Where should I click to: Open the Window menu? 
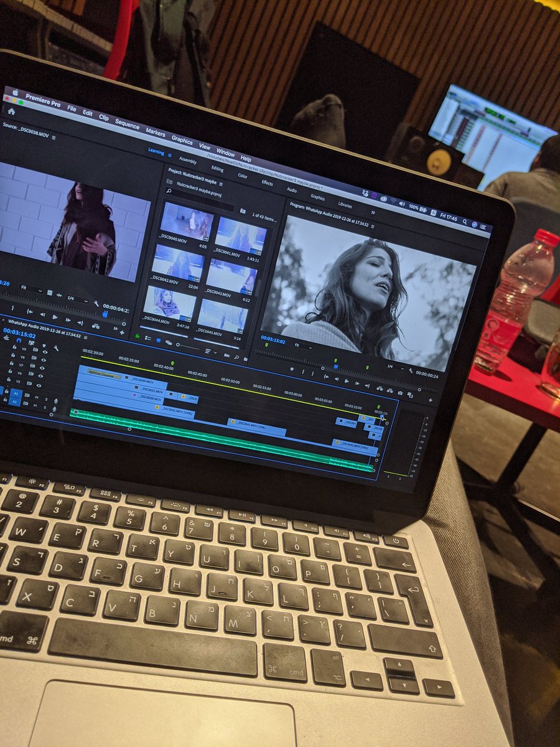click(225, 153)
